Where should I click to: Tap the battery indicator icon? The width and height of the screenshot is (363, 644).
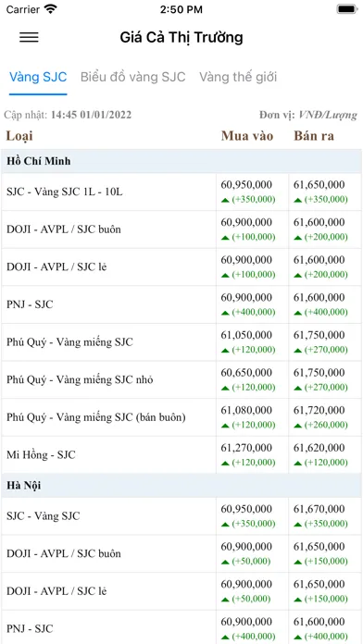[346, 9]
